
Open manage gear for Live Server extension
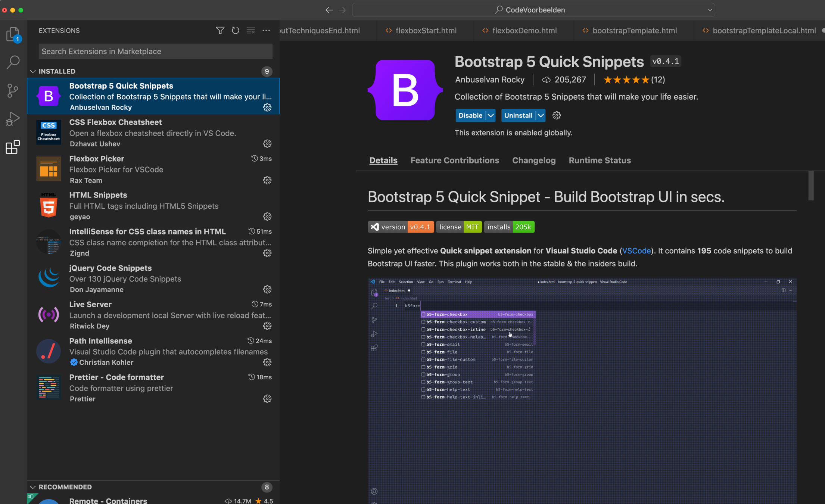point(267,326)
